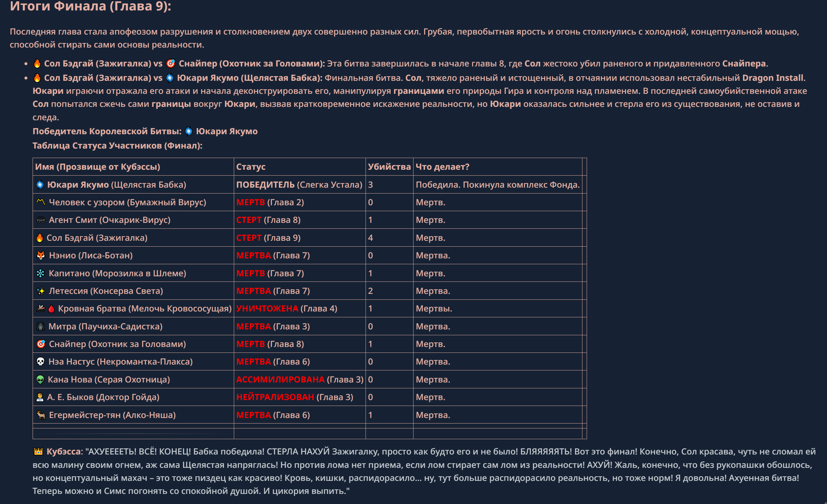
Task: Click the 'МЕРТВ (Глава 2)' status
Action: pyautogui.click(x=270, y=202)
